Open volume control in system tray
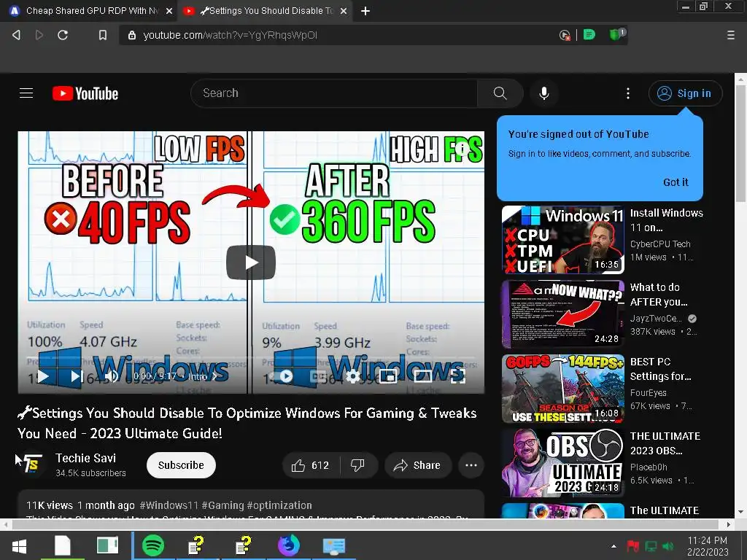 click(668, 546)
